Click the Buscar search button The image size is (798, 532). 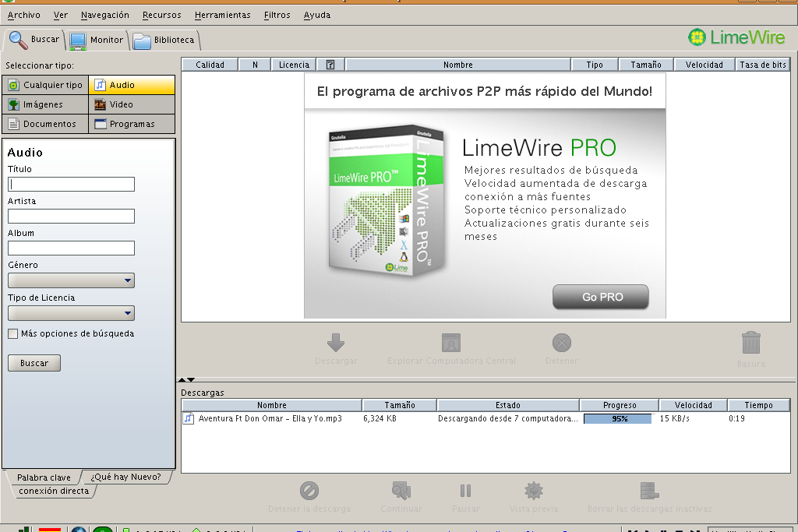(34, 363)
